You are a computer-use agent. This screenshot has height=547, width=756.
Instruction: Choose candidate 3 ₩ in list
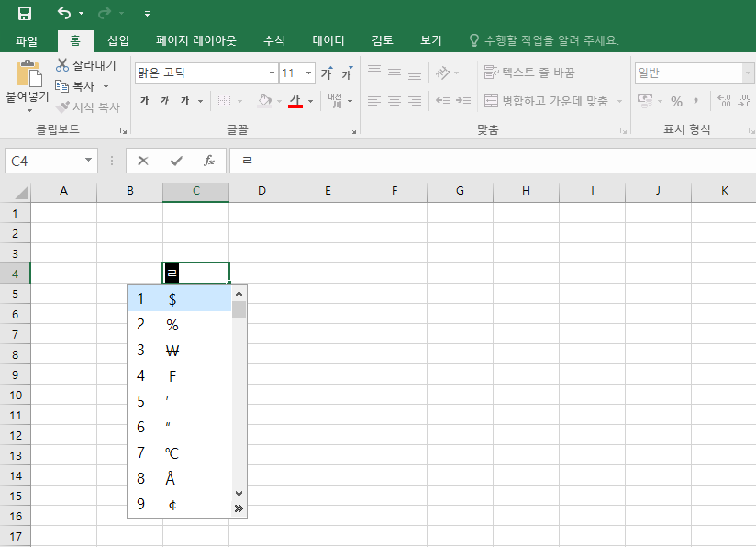pos(179,351)
